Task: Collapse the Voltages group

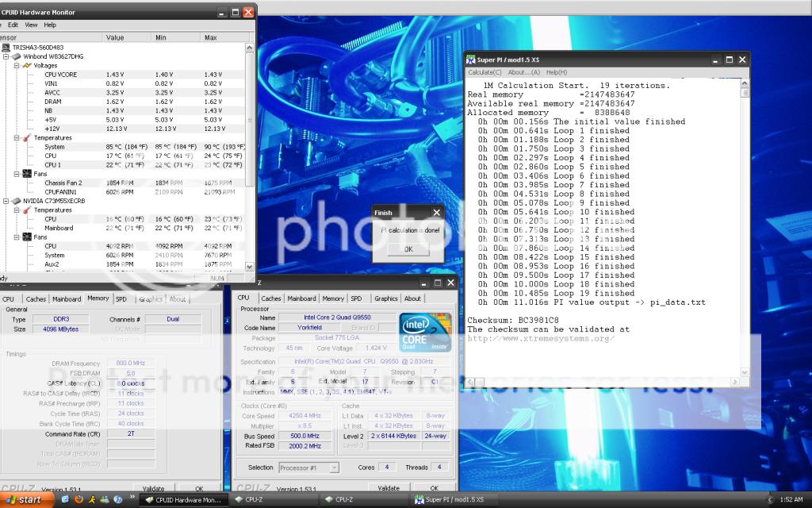Action: click(17, 66)
